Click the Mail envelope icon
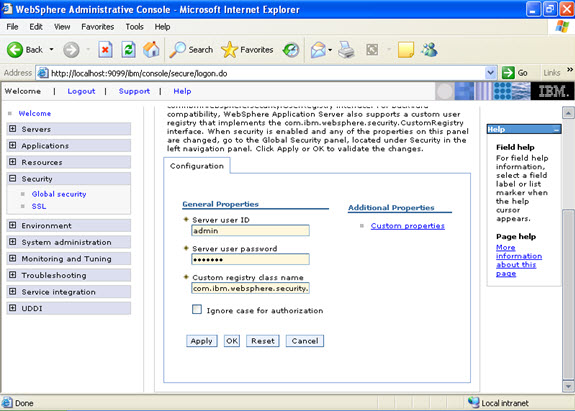575x411 pixels. [x=318, y=50]
